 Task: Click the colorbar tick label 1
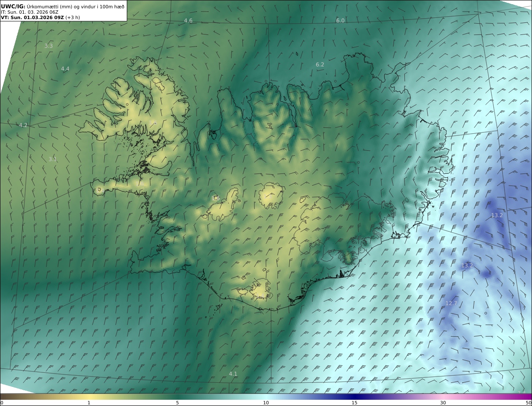coord(89,403)
